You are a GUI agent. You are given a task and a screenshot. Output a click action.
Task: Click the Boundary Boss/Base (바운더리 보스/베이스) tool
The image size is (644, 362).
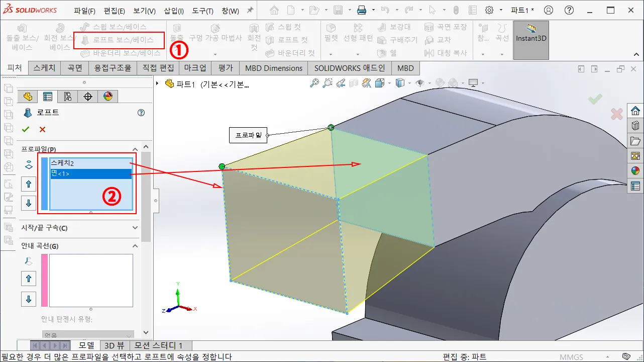pos(121,53)
